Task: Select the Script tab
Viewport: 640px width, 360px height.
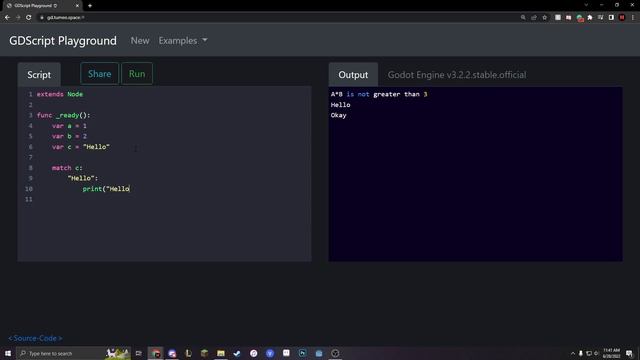Action: coord(39,75)
